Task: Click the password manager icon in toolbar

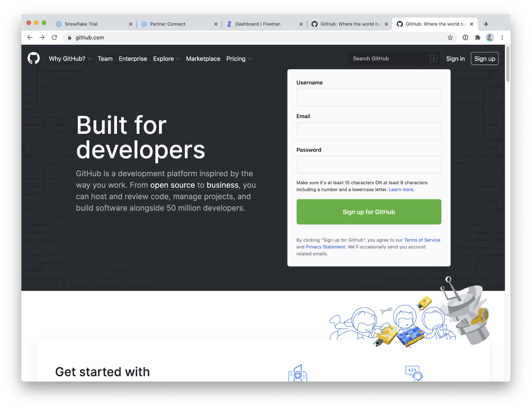Action: pos(465,38)
